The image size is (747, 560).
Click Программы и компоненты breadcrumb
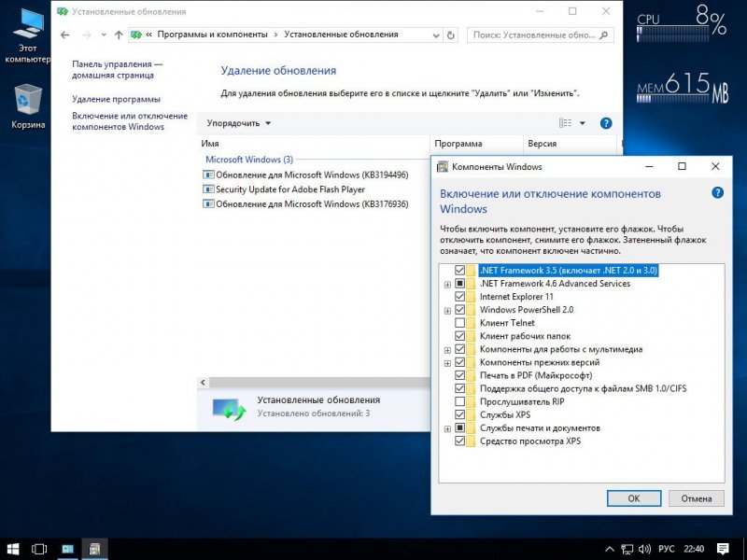pos(213,35)
